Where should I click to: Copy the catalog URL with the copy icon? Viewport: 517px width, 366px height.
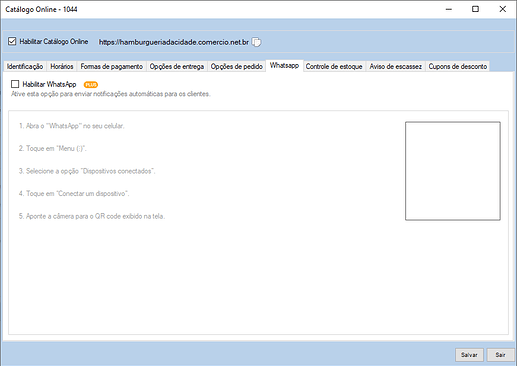pyautogui.click(x=256, y=42)
